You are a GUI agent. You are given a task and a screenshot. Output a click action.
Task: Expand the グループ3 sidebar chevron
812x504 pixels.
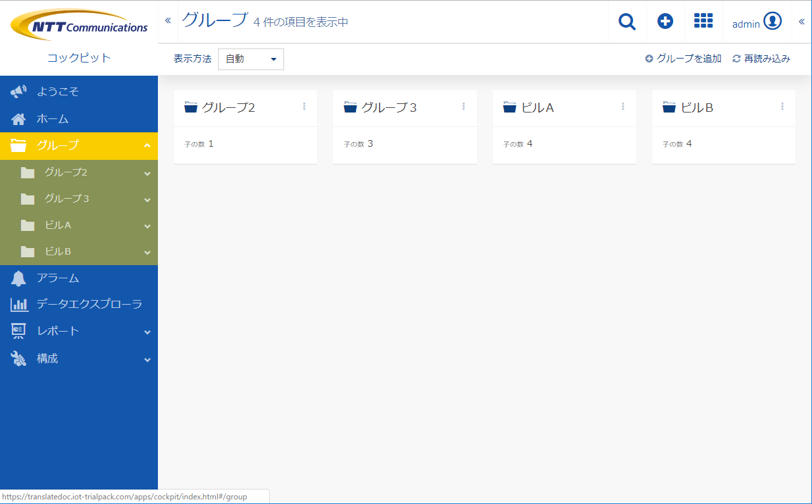(147, 200)
